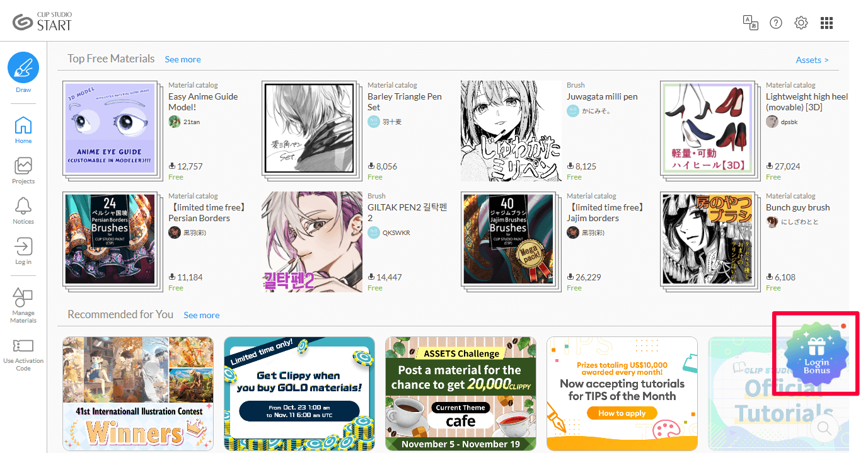Open the help question mark icon
Screen dimensions: 868x453
[x=776, y=23]
